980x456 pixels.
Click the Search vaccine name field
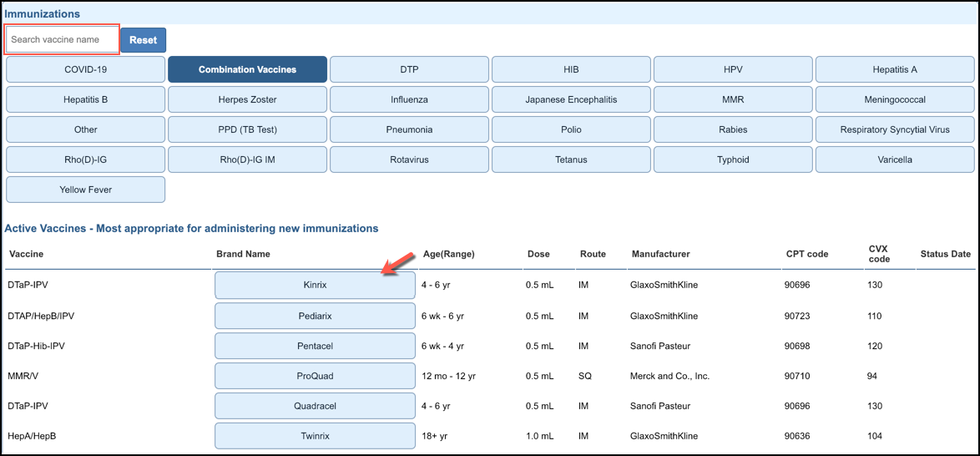pyautogui.click(x=62, y=39)
